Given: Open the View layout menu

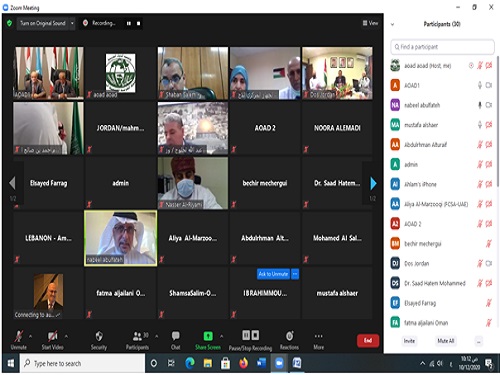Looking at the screenshot, I should pos(370,23).
